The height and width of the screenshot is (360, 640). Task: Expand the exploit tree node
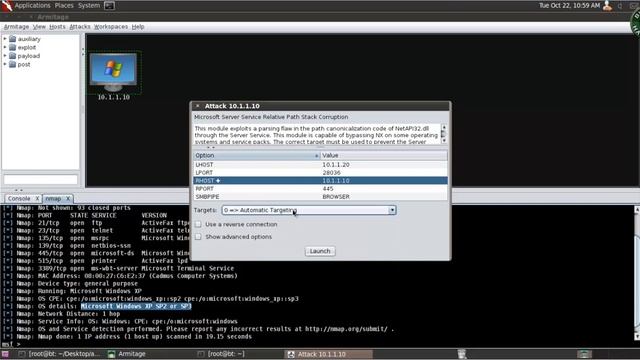(5, 47)
